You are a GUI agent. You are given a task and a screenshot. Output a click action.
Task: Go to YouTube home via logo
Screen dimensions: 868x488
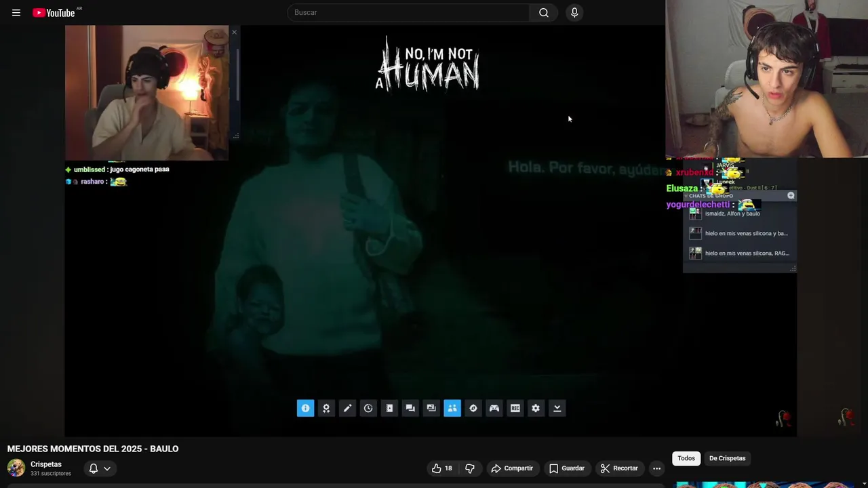coord(54,12)
